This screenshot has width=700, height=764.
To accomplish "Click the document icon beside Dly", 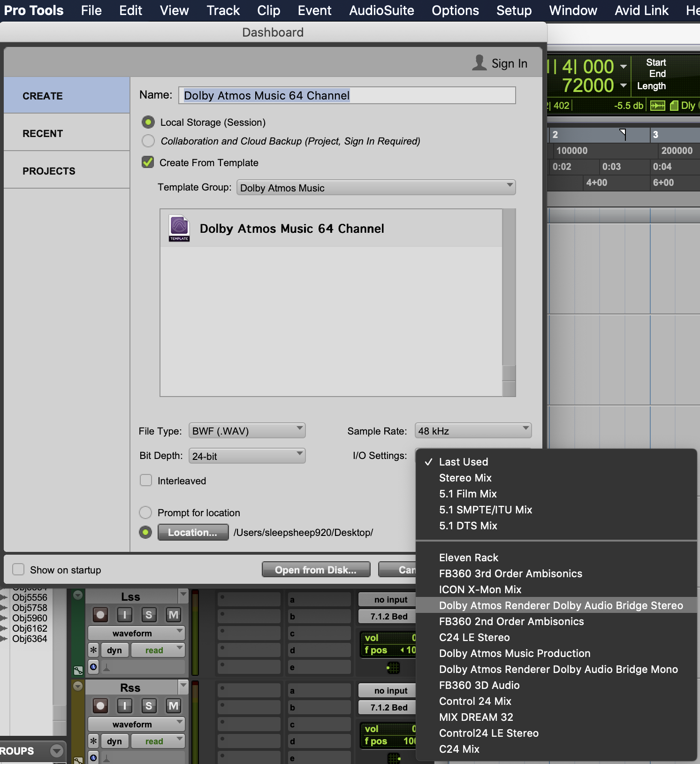I will (674, 106).
